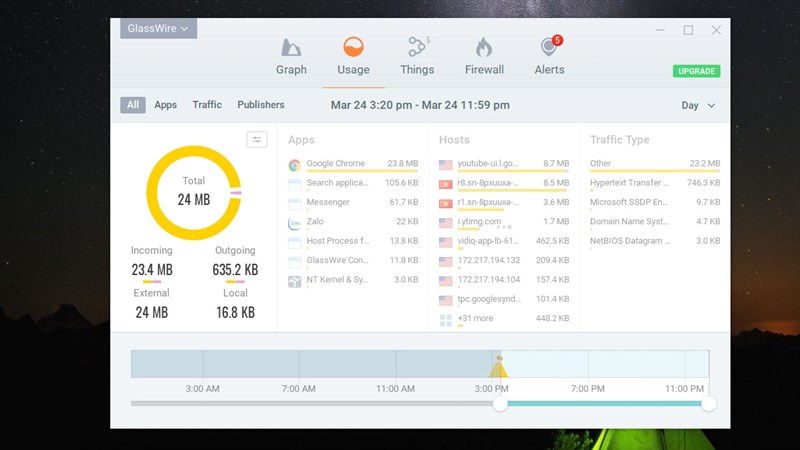The image size is (800, 450).
Task: Click the Traffic Type column heading
Action: tap(619, 140)
